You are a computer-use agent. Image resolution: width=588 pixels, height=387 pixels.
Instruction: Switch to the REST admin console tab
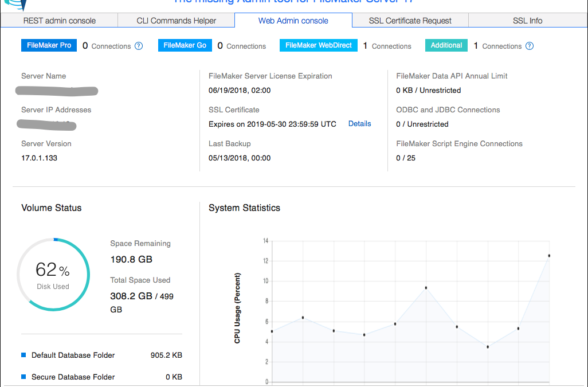(x=59, y=21)
